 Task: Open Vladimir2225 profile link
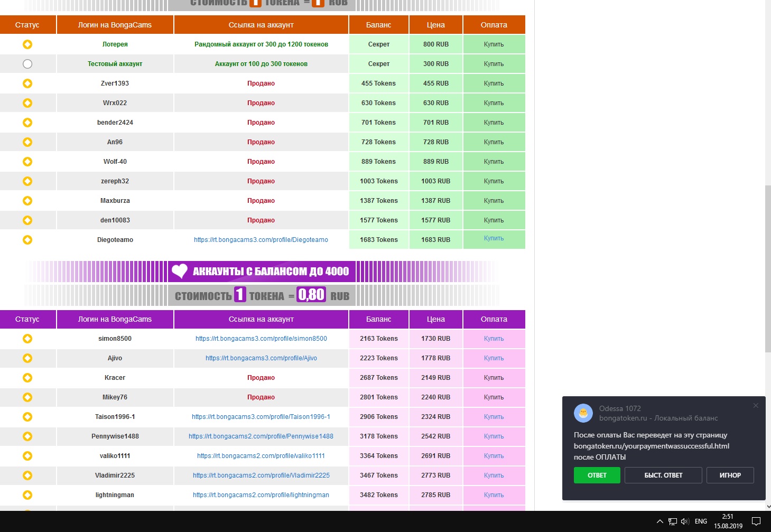pyautogui.click(x=261, y=475)
